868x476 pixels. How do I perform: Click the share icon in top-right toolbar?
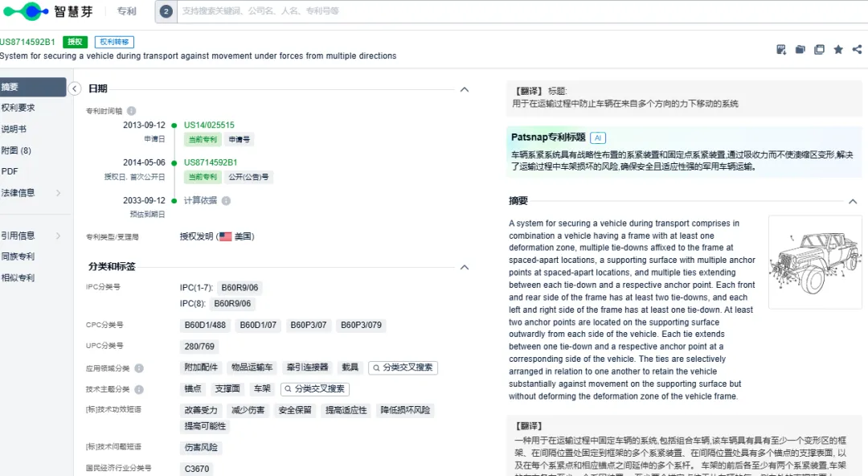(x=857, y=49)
